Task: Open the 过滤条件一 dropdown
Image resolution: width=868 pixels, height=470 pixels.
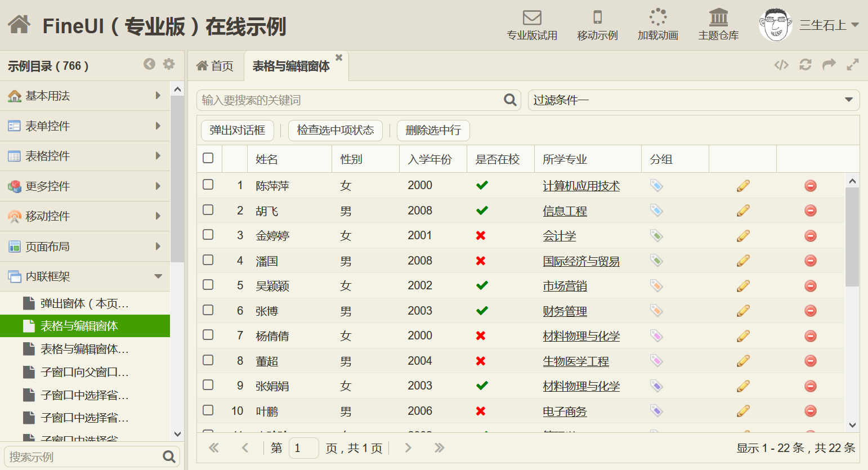Action: (x=848, y=100)
